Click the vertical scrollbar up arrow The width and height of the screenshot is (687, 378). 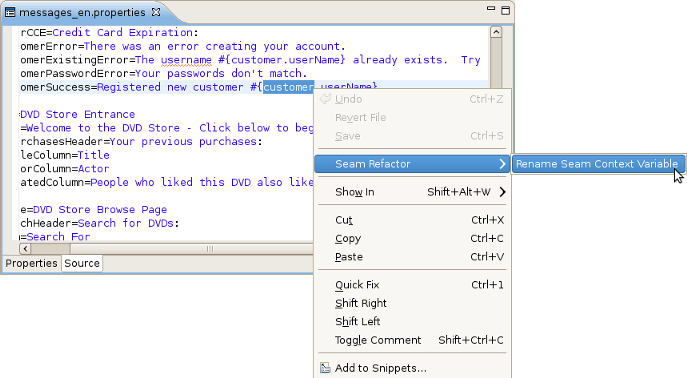(496, 32)
